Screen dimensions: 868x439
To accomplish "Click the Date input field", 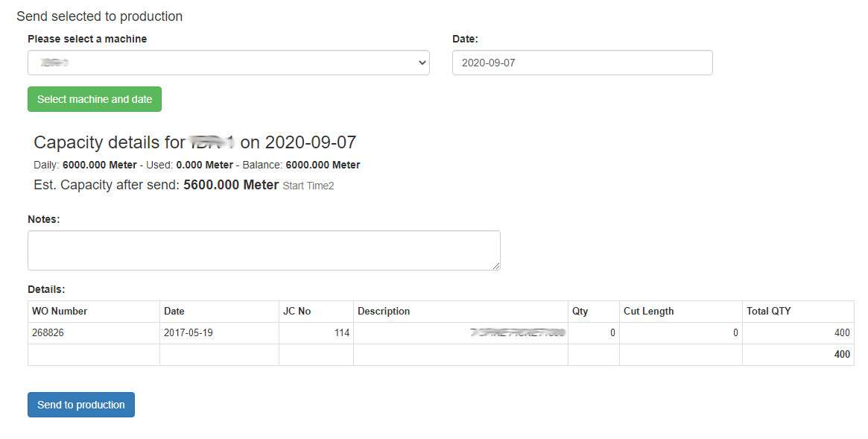I will [582, 63].
